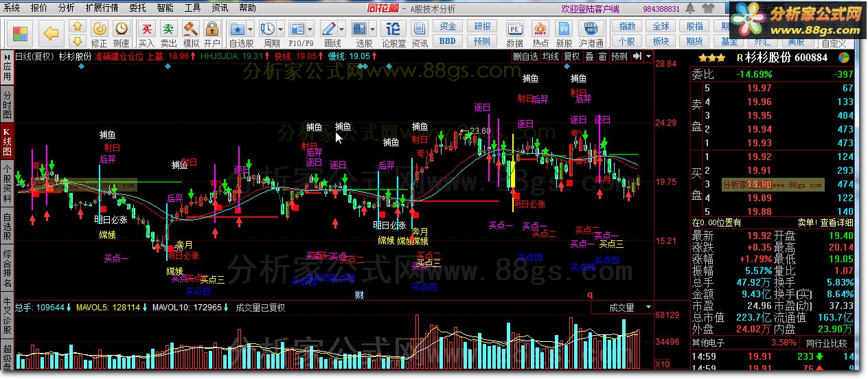Click the pie chart icon beside 600884
The image size is (868, 379).
(x=843, y=58)
